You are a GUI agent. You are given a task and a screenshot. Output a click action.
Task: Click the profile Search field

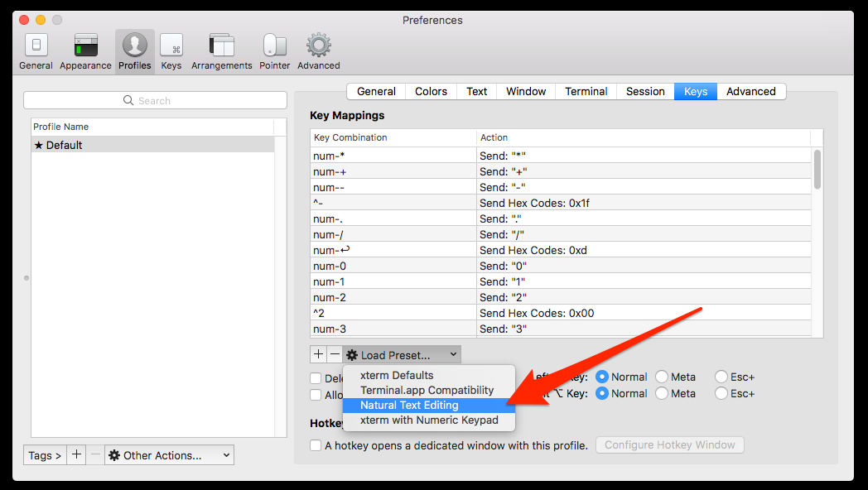155,100
